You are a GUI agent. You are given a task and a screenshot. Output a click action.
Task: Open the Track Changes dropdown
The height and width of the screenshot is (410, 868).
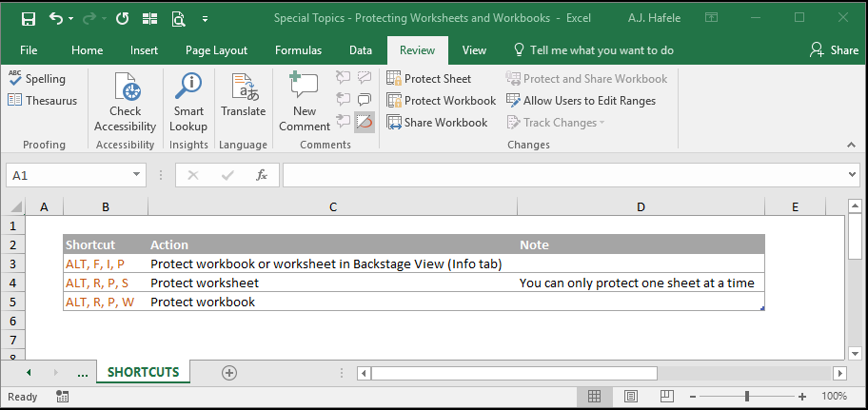click(556, 123)
